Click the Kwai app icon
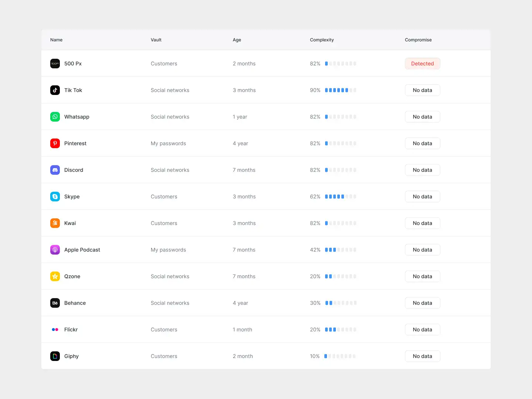532x399 pixels. (55, 223)
